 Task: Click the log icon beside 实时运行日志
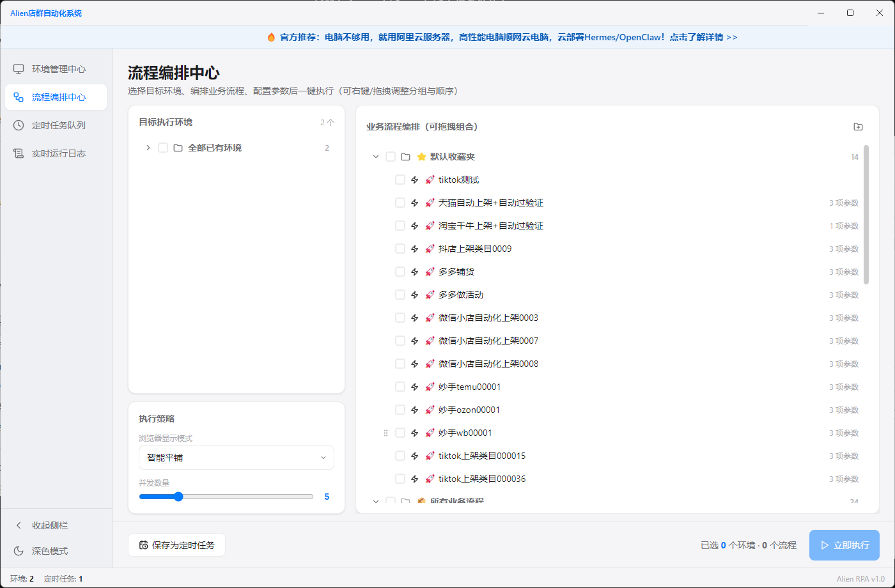pyautogui.click(x=19, y=153)
